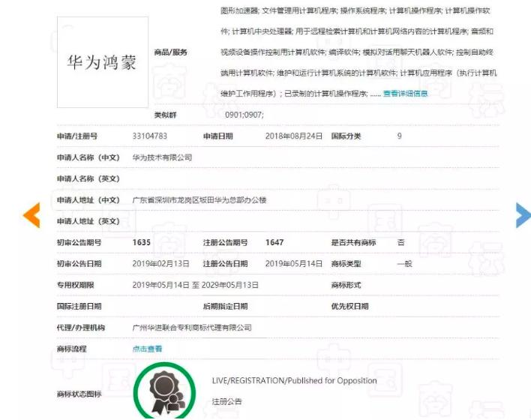
Task: Select registration number 33104783
Action: point(150,136)
